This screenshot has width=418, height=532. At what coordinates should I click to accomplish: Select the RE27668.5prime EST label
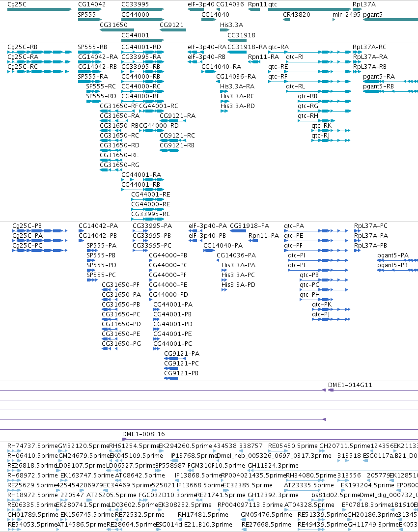[266, 525]
